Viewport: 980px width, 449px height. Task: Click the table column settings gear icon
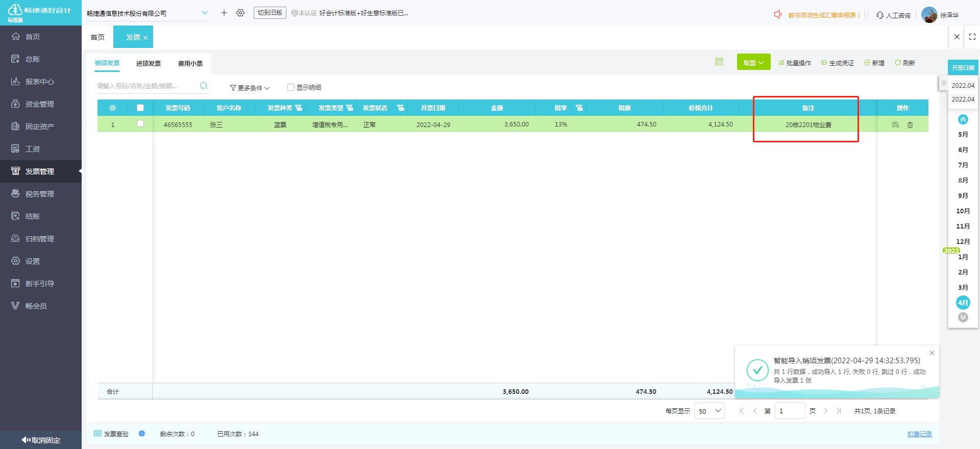[113, 108]
